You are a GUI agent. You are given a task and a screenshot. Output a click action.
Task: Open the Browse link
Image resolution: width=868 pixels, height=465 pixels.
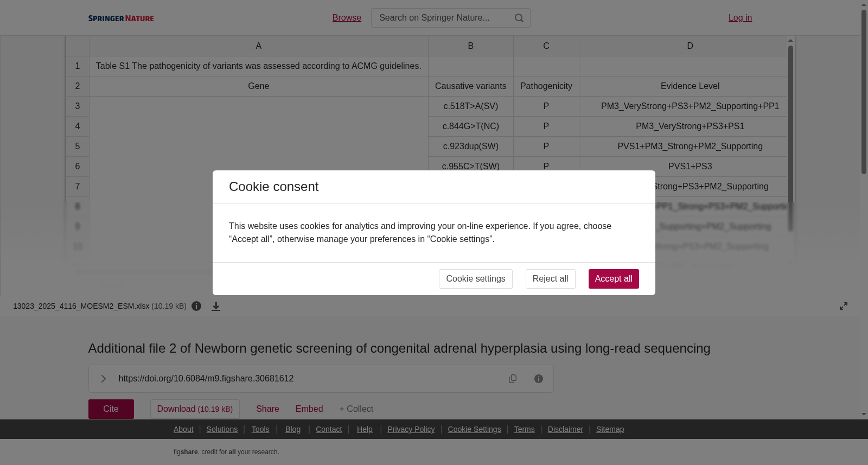point(347,18)
